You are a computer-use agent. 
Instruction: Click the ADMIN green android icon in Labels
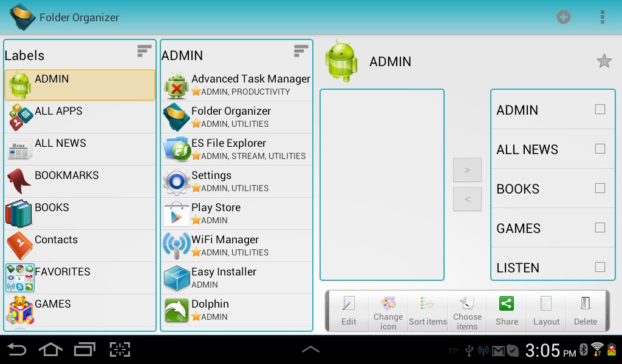20,85
